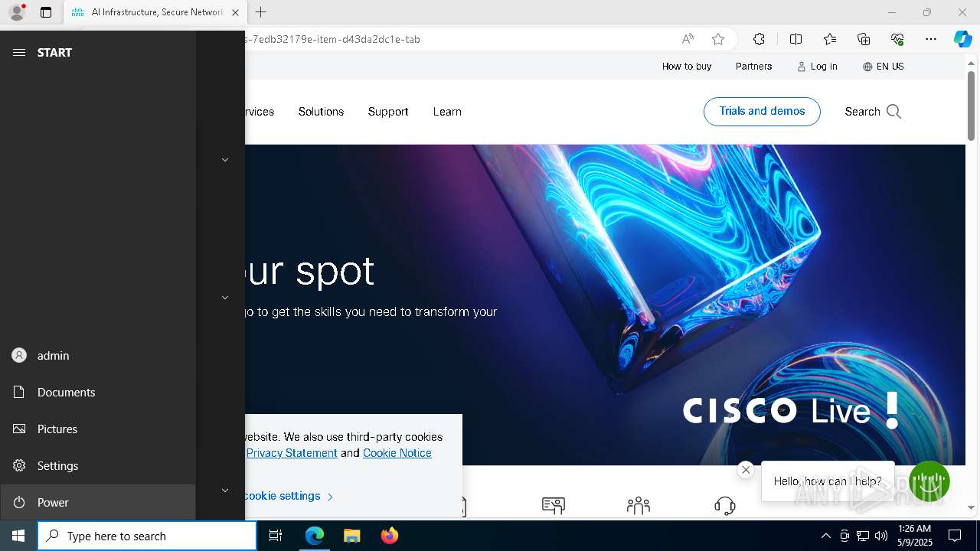Click the browser address bar URL
The image size is (980, 551).
pos(332,39)
